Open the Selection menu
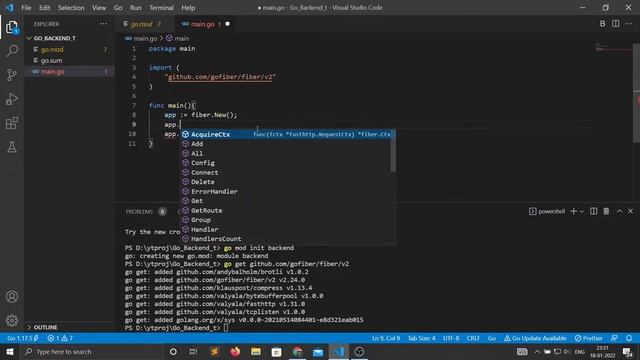Viewport: 640px width, 360px height. click(71, 8)
